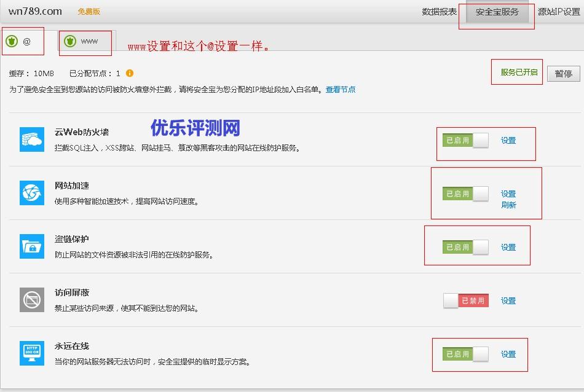Enable the 访问屏蔽 toggle switch
This screenshot has height=392, width=584.
(x=465, y=301)
